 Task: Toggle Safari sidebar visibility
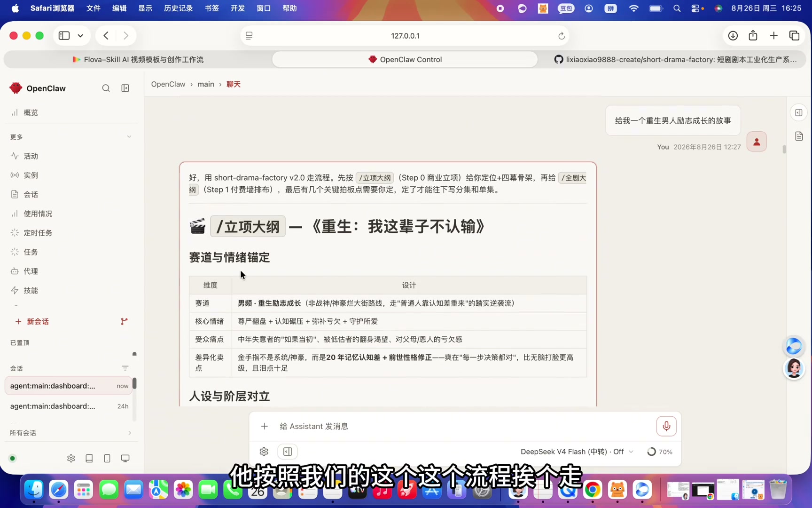(x=64, y=36)
